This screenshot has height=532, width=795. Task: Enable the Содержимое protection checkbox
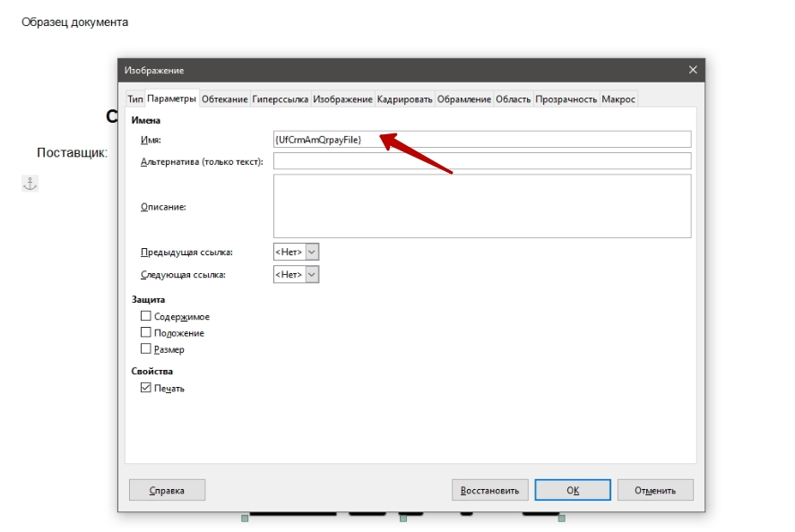(146, 316)
